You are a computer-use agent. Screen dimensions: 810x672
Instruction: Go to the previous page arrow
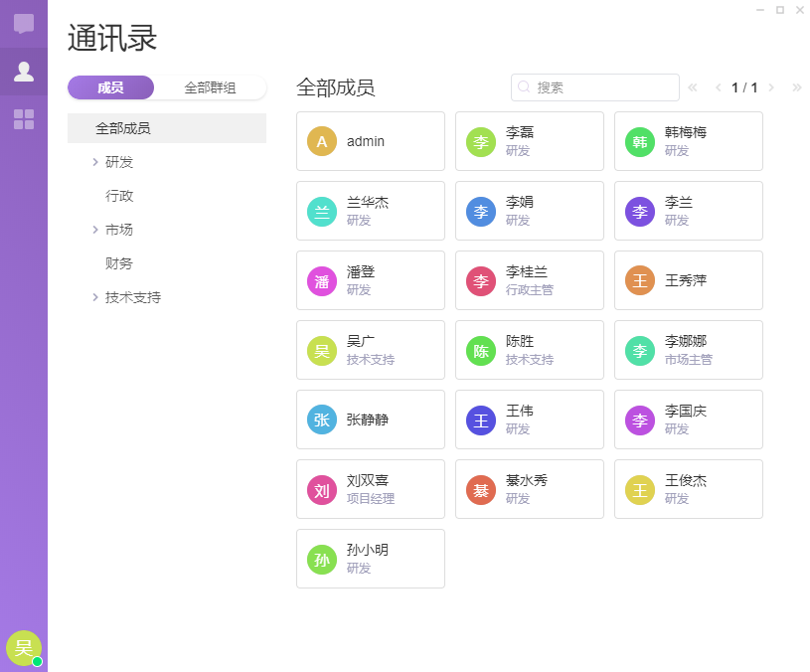pos(718,87)
